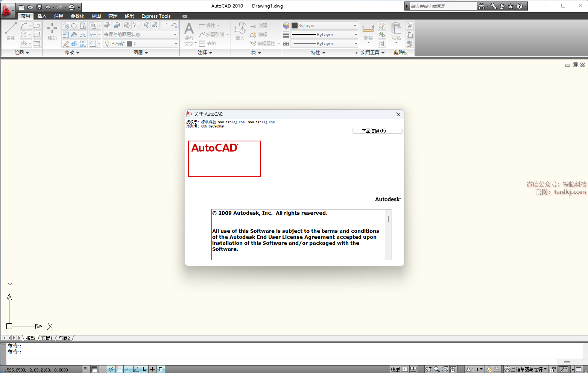Open the 二维草图与注释 workspace dropdown
Screen dimensions: 588x373
tap(526, 369)
